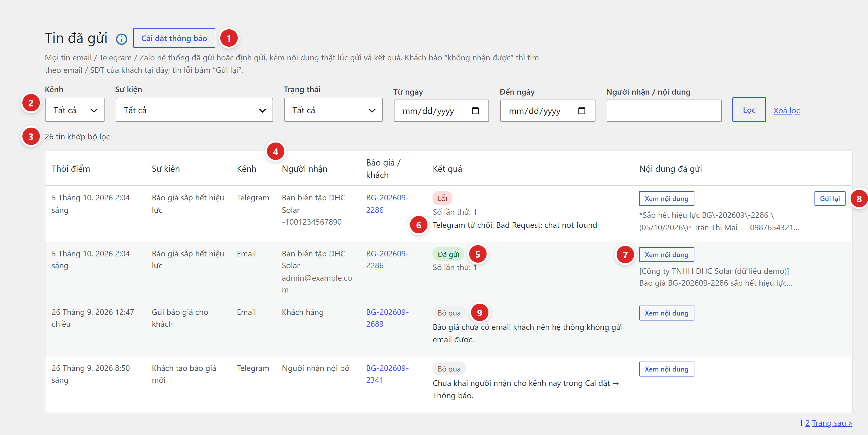Click the info icon beside Tin đã gửi

121,39
